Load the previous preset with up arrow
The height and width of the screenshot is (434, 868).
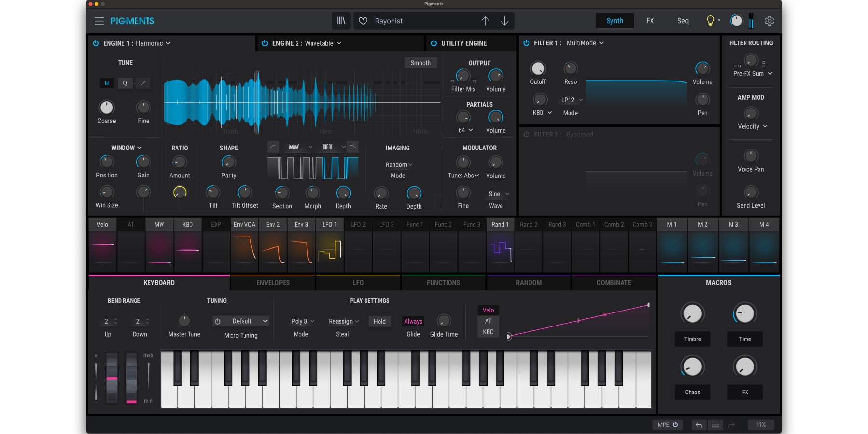pos(485,21)
